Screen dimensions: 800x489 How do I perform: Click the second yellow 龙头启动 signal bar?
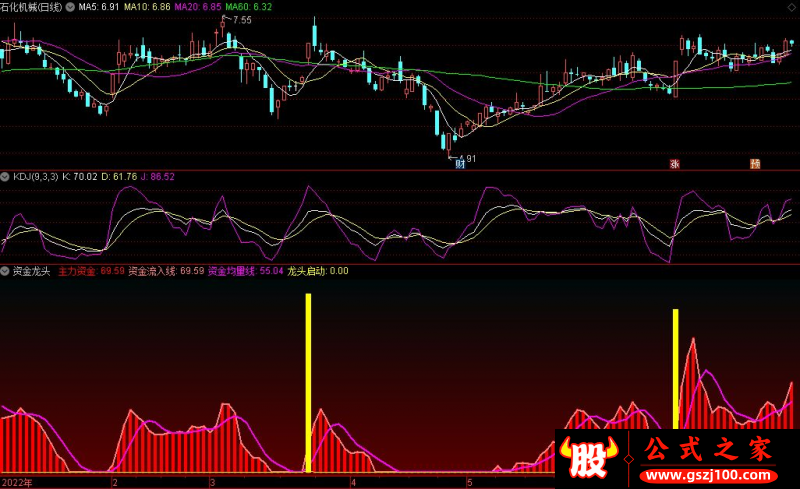coord(676,369)
